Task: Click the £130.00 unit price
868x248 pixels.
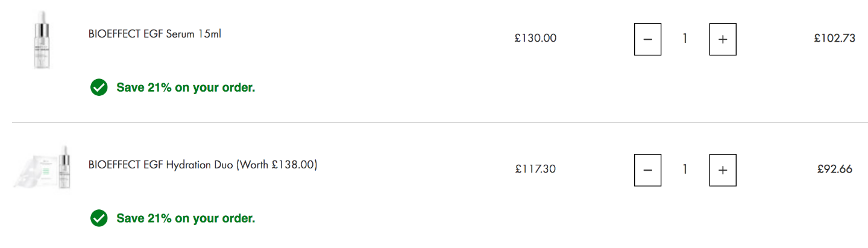Action: (x=535, y=39)
